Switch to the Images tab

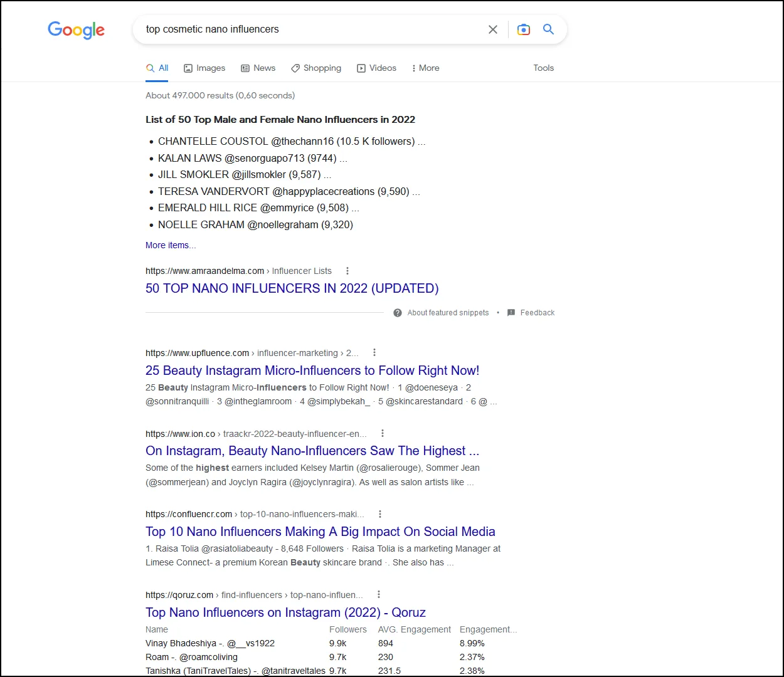pyautogui.click(x=204, y=68)
